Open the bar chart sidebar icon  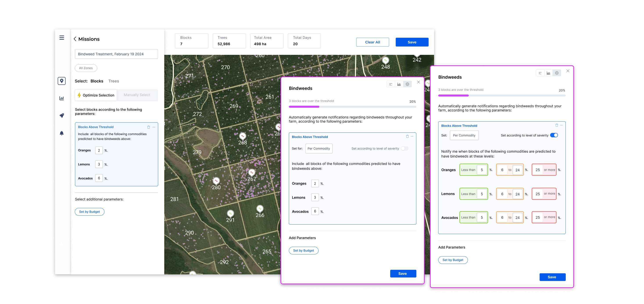coord(61,98)
